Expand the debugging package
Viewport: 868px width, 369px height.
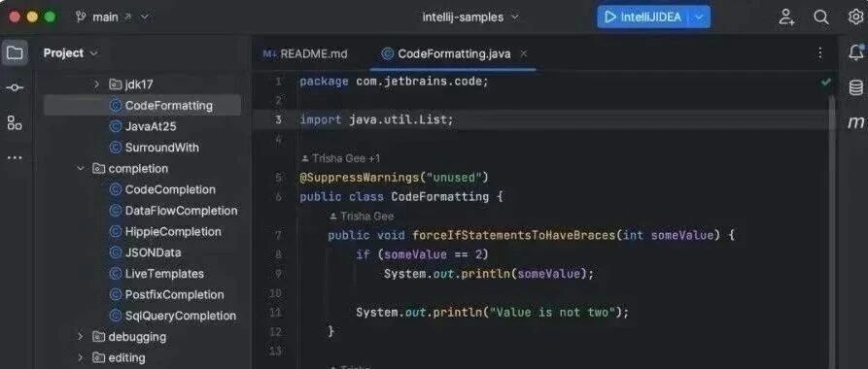pyautogui.click(x=81, y=336)
